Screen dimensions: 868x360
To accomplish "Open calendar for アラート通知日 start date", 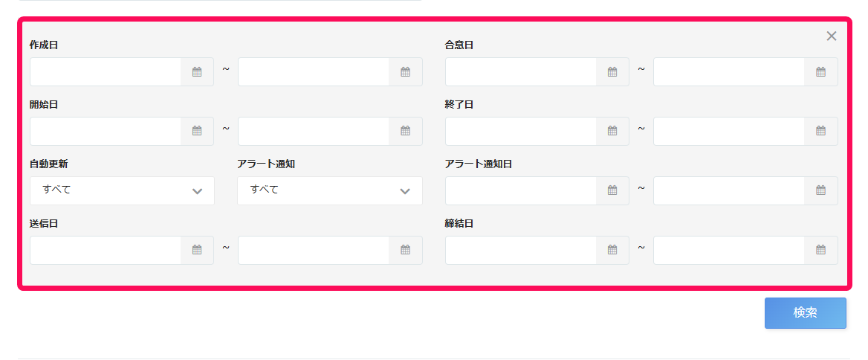I will click(x=612, y=190).
